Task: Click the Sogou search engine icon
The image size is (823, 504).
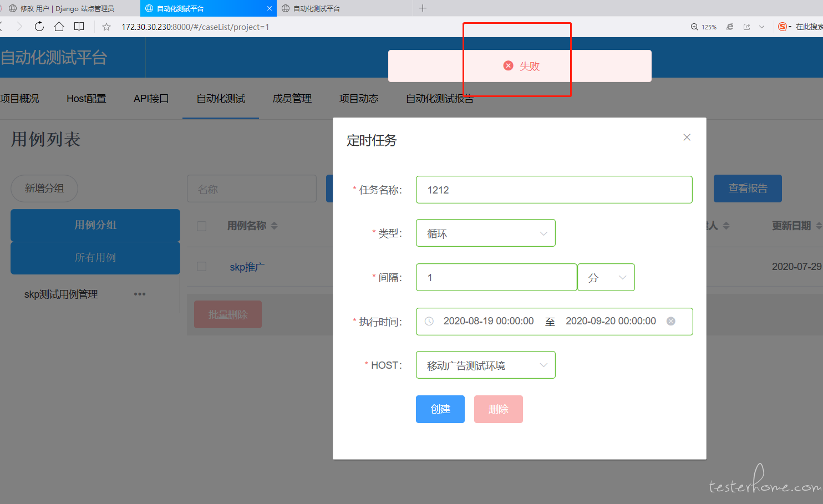Action: tap(783, 27)
